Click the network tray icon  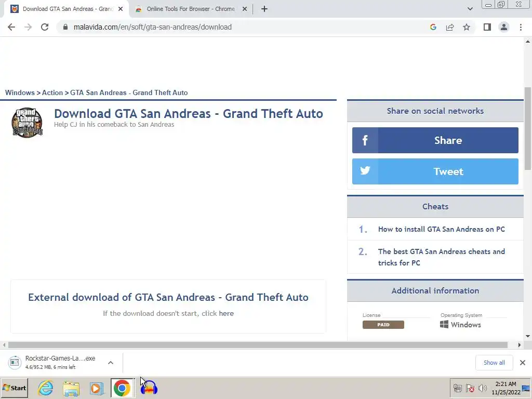(x=458, y=388)
